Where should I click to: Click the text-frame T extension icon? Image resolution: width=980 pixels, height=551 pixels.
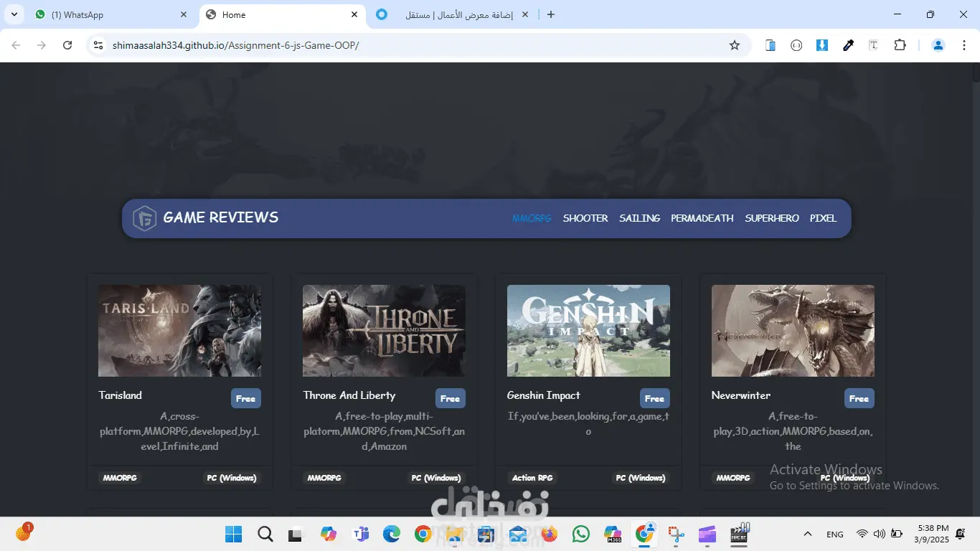pyautogui.click(x=874, y=45)
